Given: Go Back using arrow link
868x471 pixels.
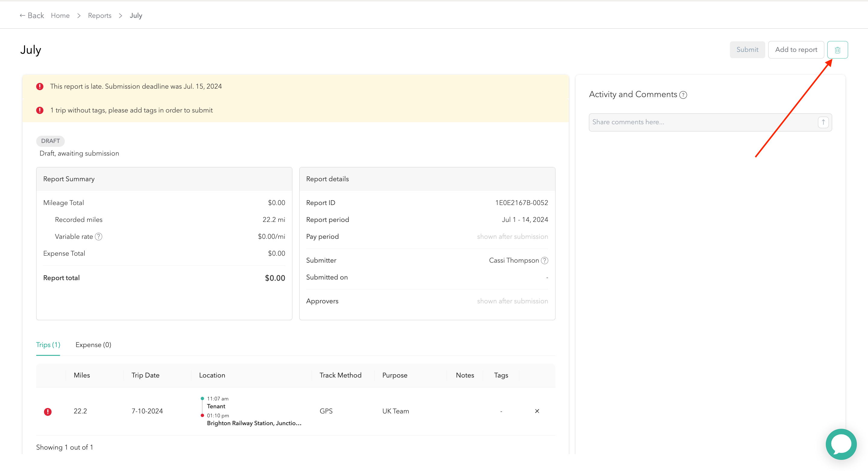Looking at the screenshot, I should pos(32,16).
